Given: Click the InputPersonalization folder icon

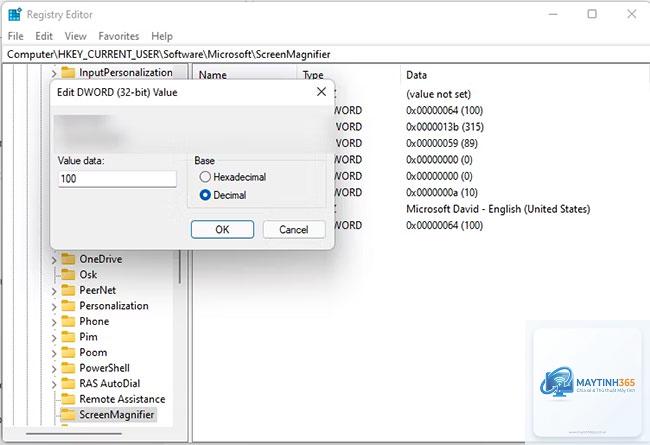Looking at the screenshot, I should tap(68, 73).
